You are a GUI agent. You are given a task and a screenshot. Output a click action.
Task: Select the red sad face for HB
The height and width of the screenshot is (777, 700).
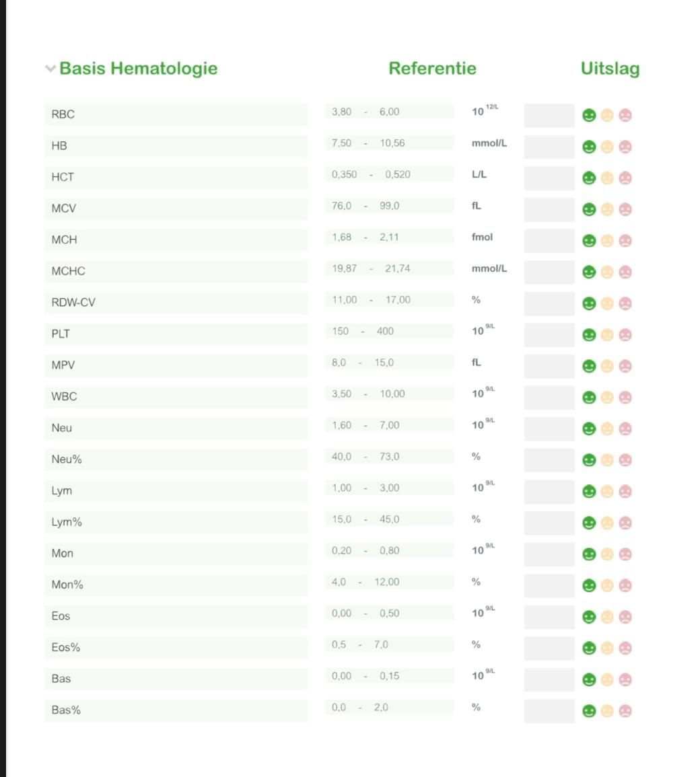click(x=625, y=147)
